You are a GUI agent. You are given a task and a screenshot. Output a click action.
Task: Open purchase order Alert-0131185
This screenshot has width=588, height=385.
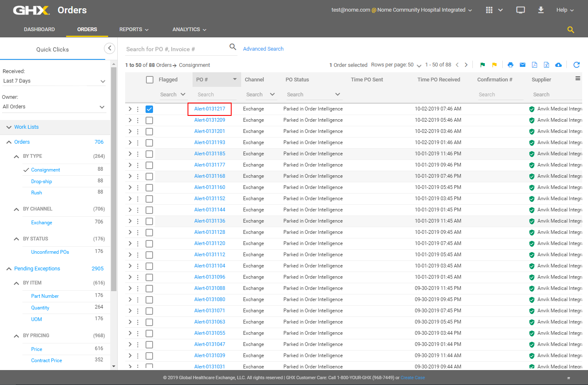pos(210,154)
